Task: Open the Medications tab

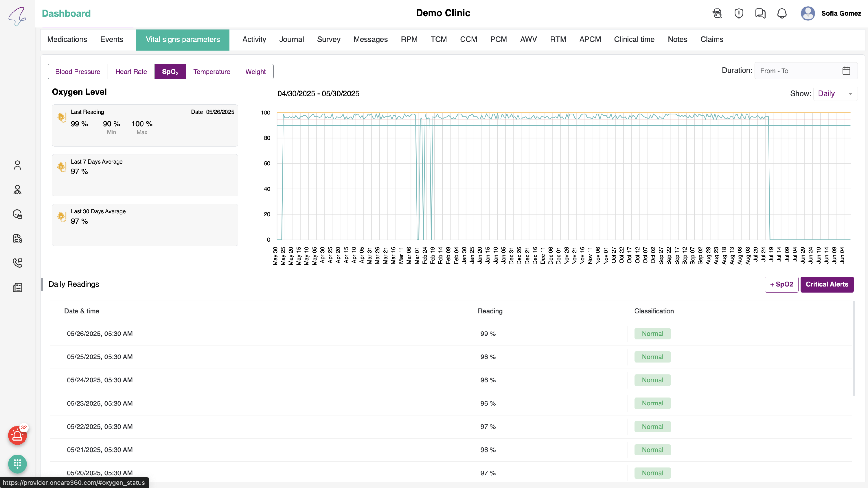Action: pyautogui.click(x=67, y=39)
